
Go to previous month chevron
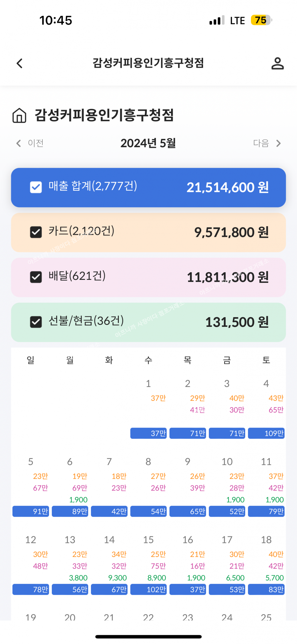point(19,143)
